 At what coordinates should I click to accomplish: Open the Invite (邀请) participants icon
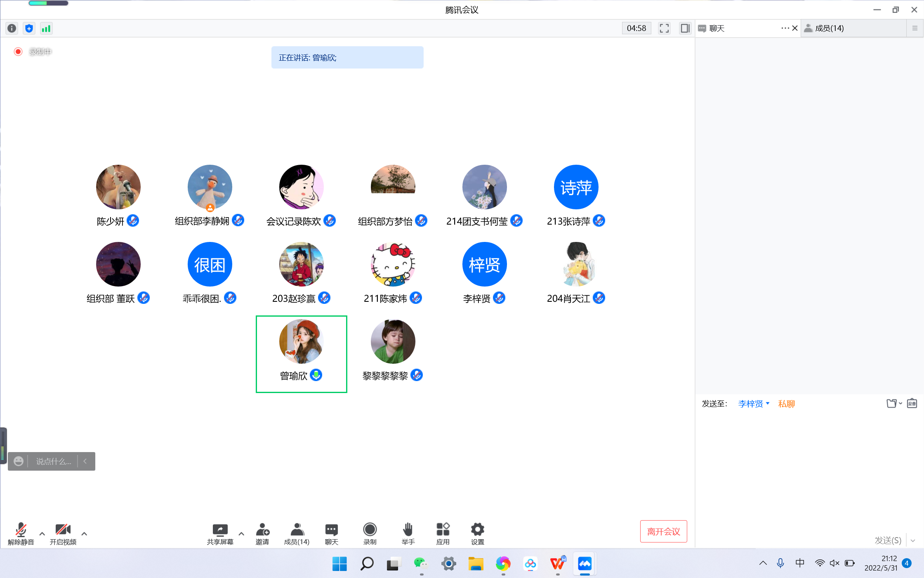(x=262, y=530)
